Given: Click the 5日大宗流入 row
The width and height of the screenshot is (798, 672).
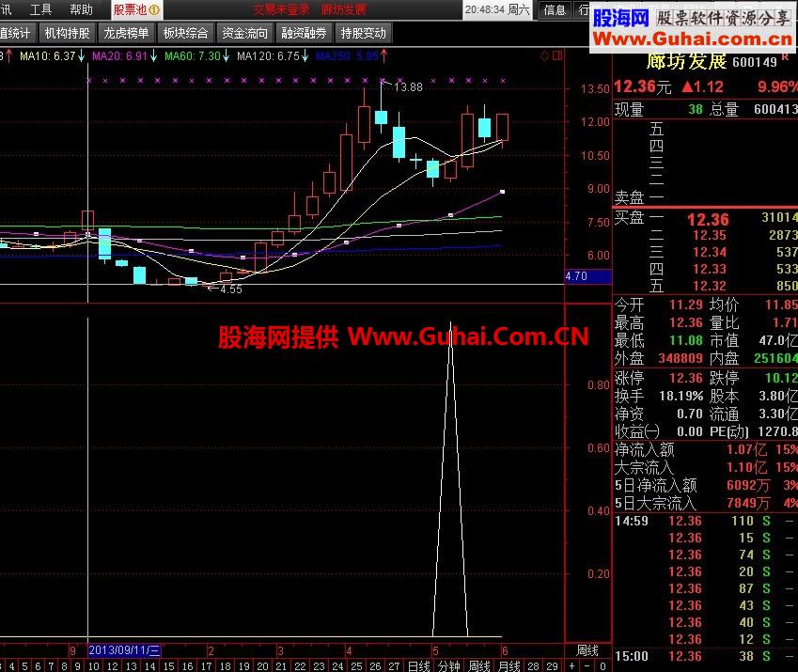Looking at the screenshot, I should [x=705, y=503].
